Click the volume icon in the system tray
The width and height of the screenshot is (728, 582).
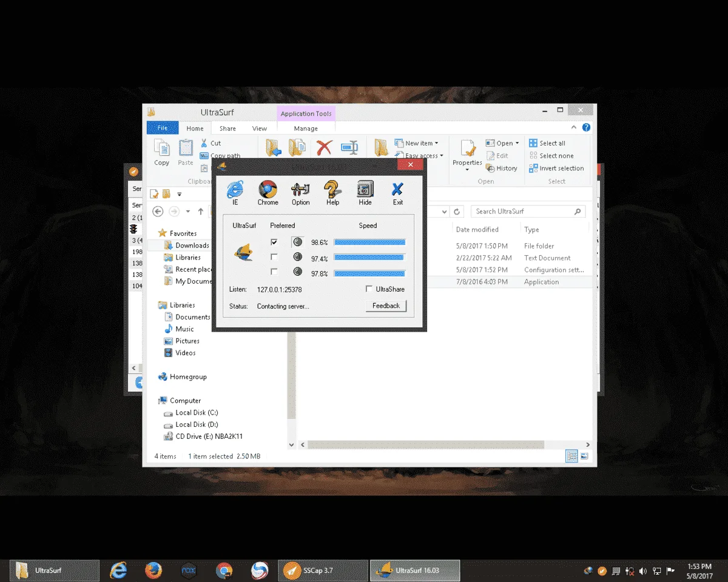[x=643, y=570]
